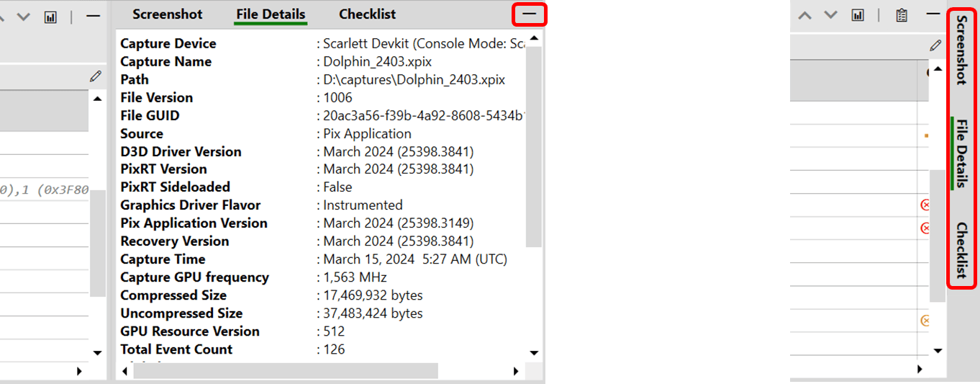Click the File Details list scroll-down arrow
This screenshot has width=980, height=384.
point(534,353)
